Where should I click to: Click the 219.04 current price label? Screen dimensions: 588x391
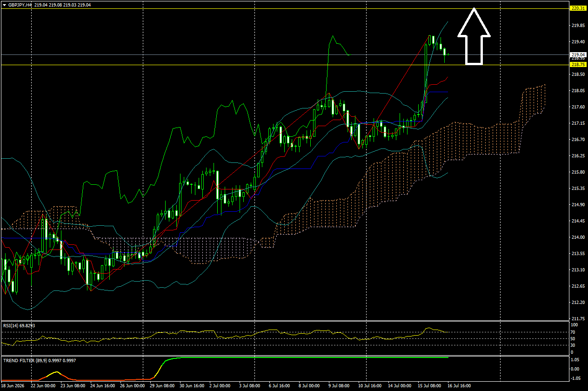(578, 54)
